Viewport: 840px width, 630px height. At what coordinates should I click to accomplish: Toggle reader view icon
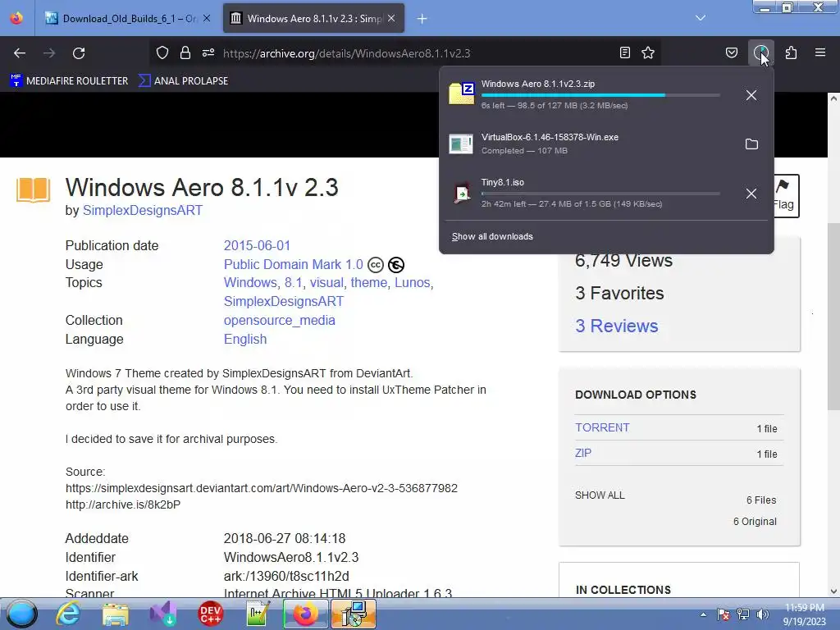point(624,53)
